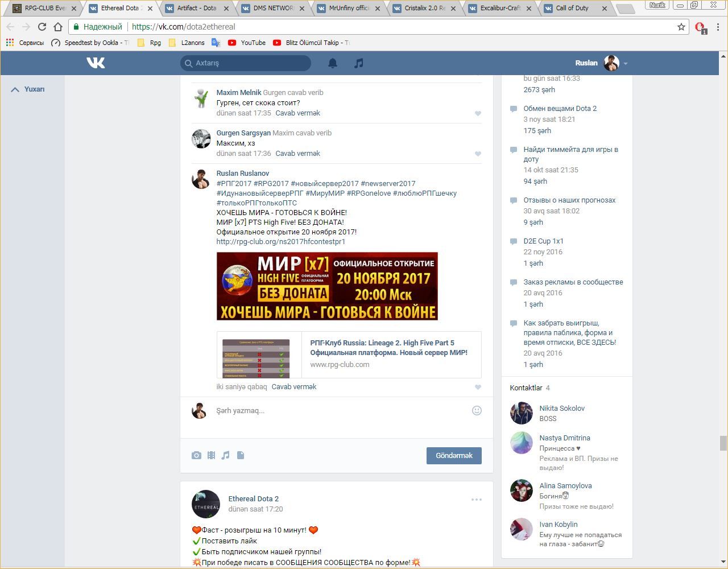Image resolution: width=728 pixels, height=569 pixels.
Task: Open the Ethereal Dota 2 group avatar
Action: coord(206,504)
